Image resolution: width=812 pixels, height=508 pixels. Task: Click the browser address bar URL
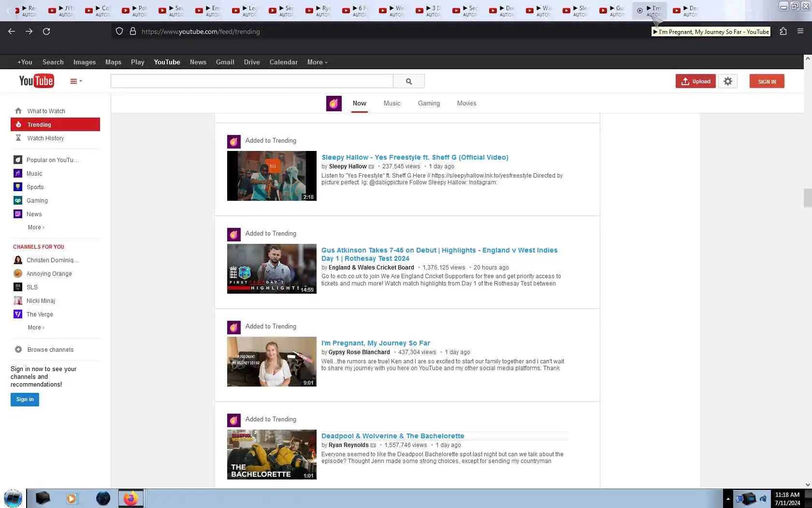coord(201,31)
